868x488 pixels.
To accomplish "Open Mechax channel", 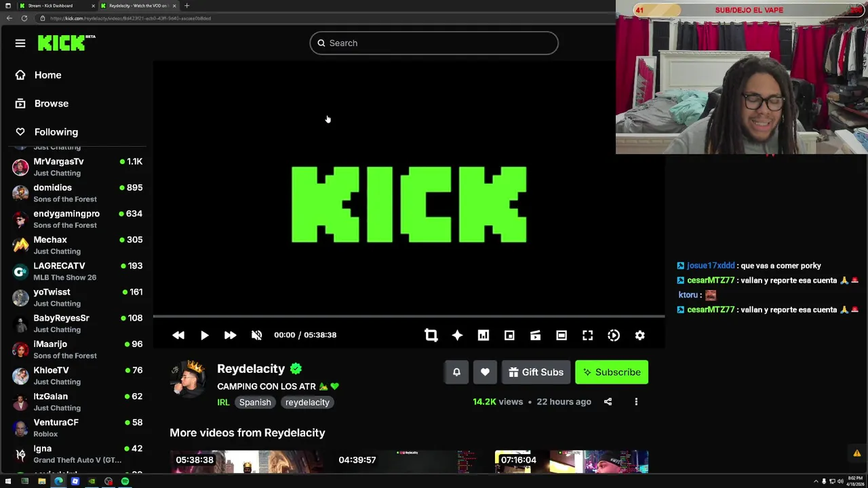I will point(76,245).
